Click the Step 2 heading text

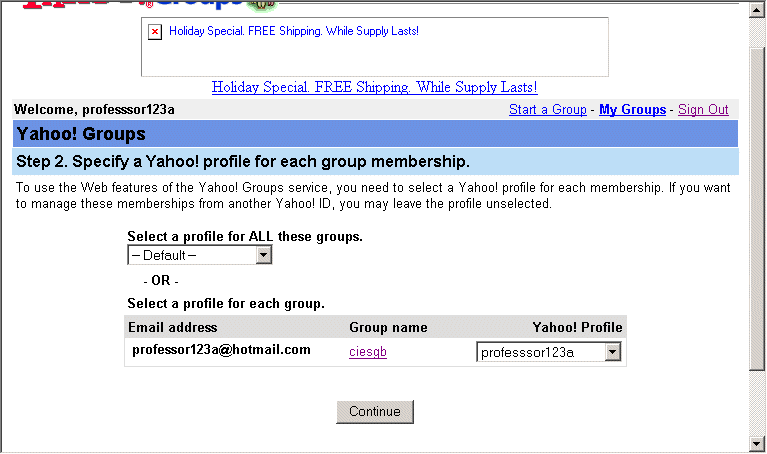[243, 161]
